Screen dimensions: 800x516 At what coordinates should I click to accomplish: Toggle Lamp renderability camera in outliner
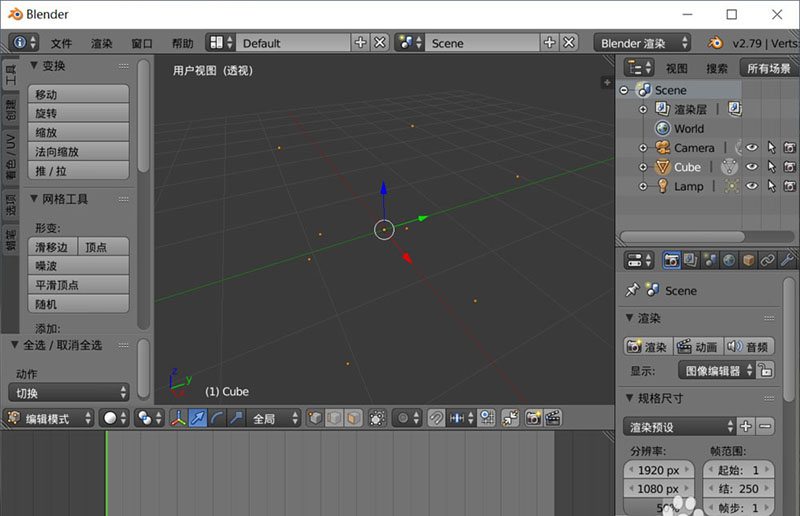coord(790,186)
